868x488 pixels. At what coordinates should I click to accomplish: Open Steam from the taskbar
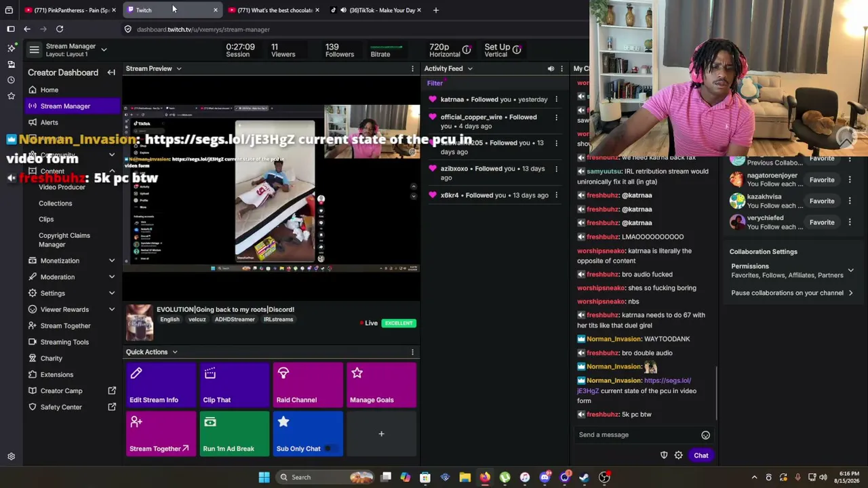[x=584, y=477]
